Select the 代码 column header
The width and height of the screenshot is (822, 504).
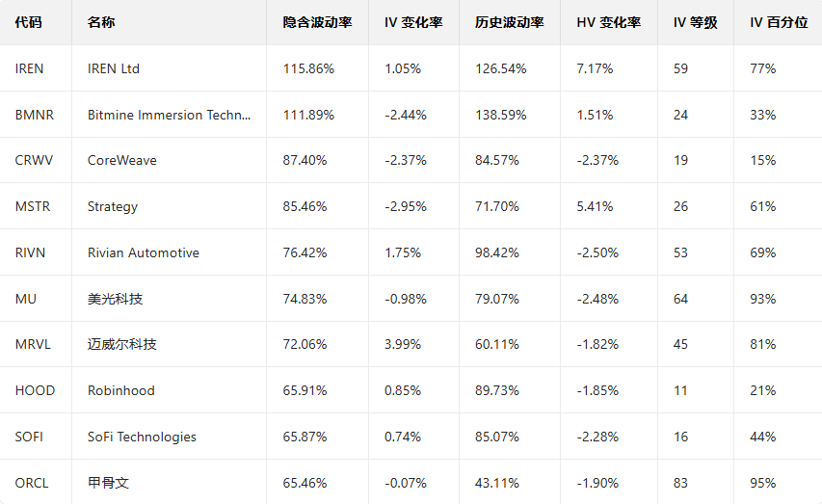(29, 22)
